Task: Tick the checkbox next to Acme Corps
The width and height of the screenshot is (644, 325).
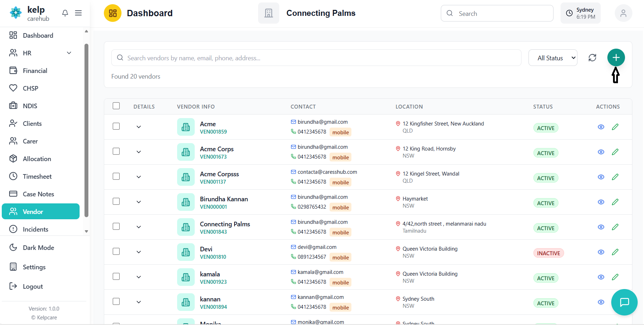Action: pyautogui.click(x=116, y=151)
